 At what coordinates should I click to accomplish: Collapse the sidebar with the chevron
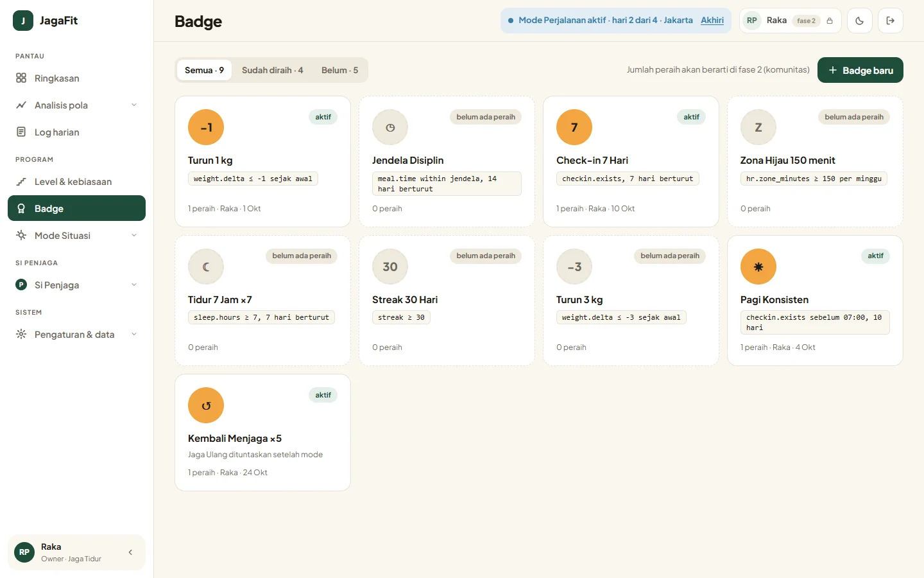point(130,552)
